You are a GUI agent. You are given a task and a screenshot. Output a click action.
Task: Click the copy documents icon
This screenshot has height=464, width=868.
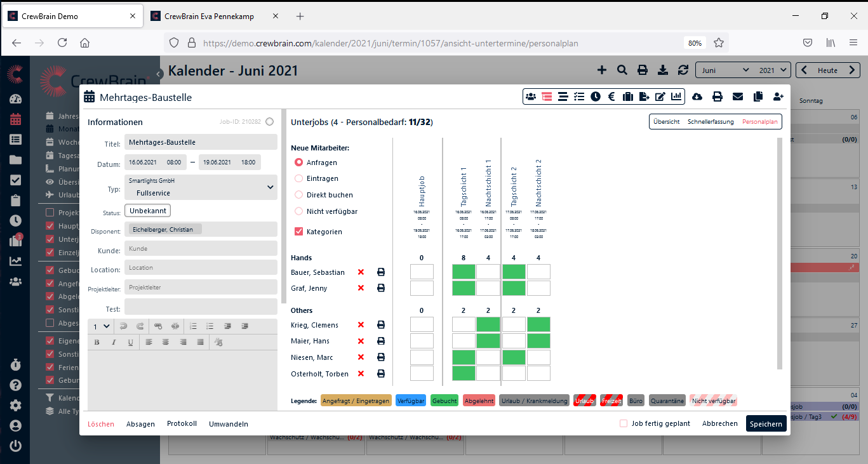tap(758, 96)
